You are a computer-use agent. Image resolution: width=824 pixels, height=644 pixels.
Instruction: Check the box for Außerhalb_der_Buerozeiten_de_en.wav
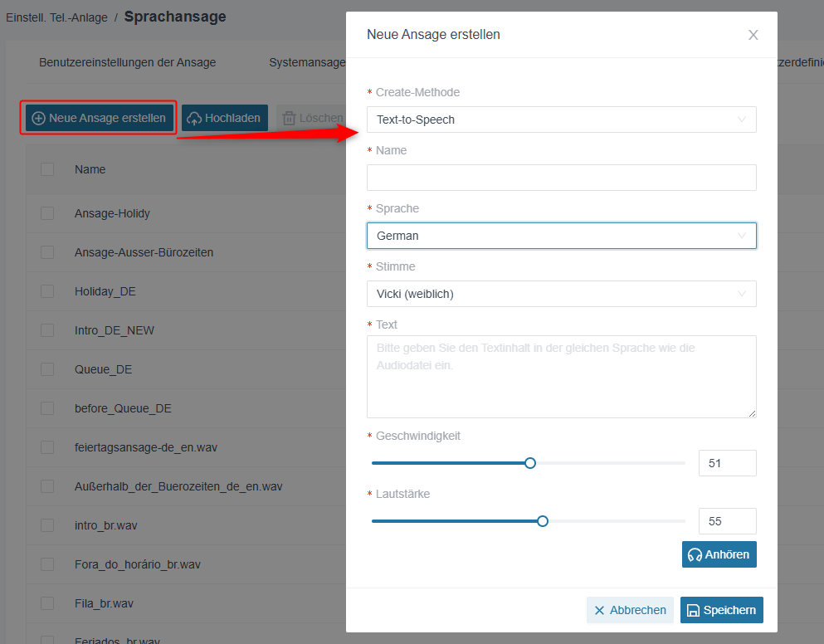pyautogui.click(x=47, y=486)
